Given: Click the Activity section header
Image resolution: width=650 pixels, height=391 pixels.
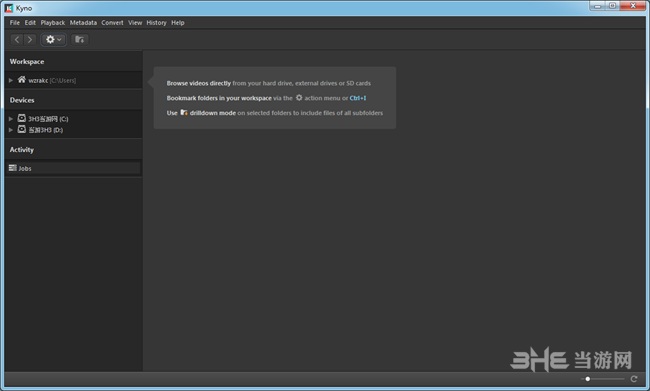Looking at the screenshot, I should coord(22,150).
